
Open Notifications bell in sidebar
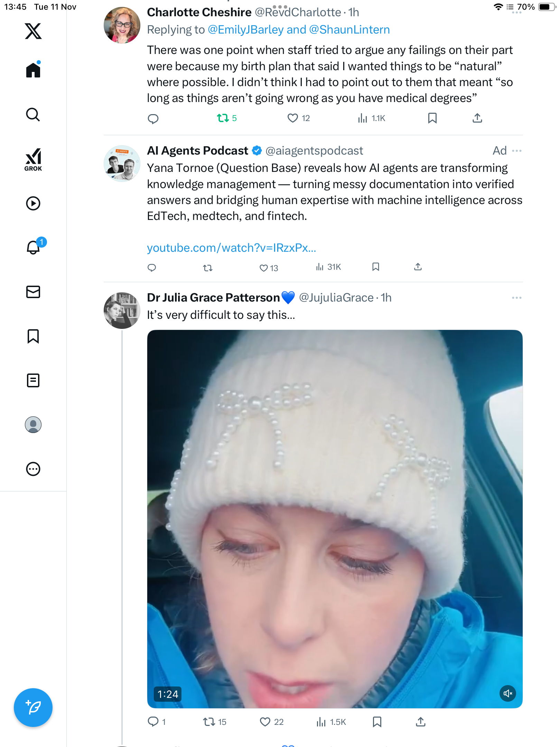[x=34, y=247]
